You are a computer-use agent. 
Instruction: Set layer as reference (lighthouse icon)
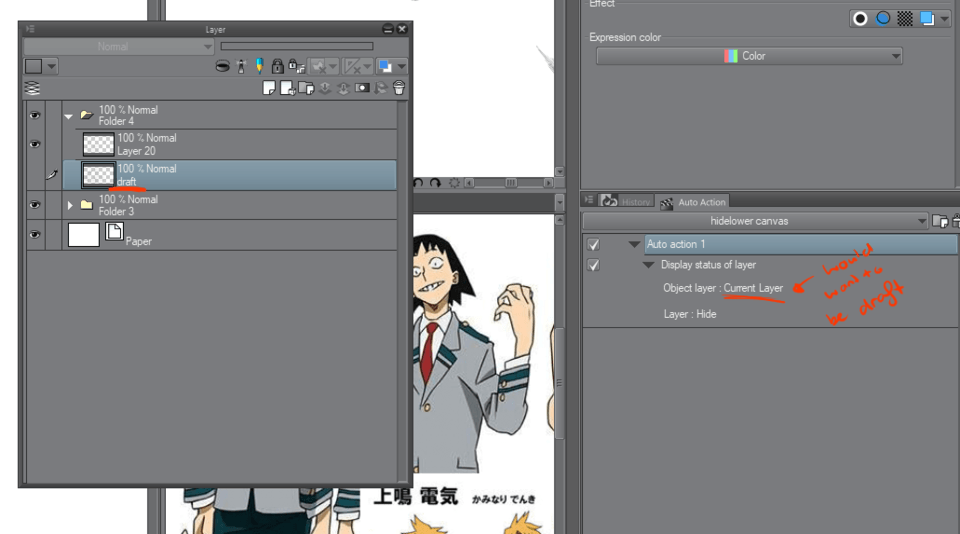point(241,66)
